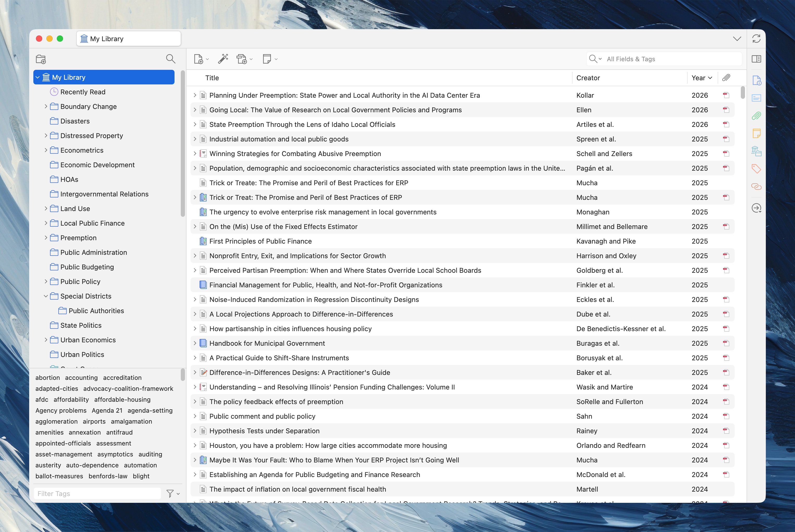Expand the Boundary Change collection

[46, 107]
